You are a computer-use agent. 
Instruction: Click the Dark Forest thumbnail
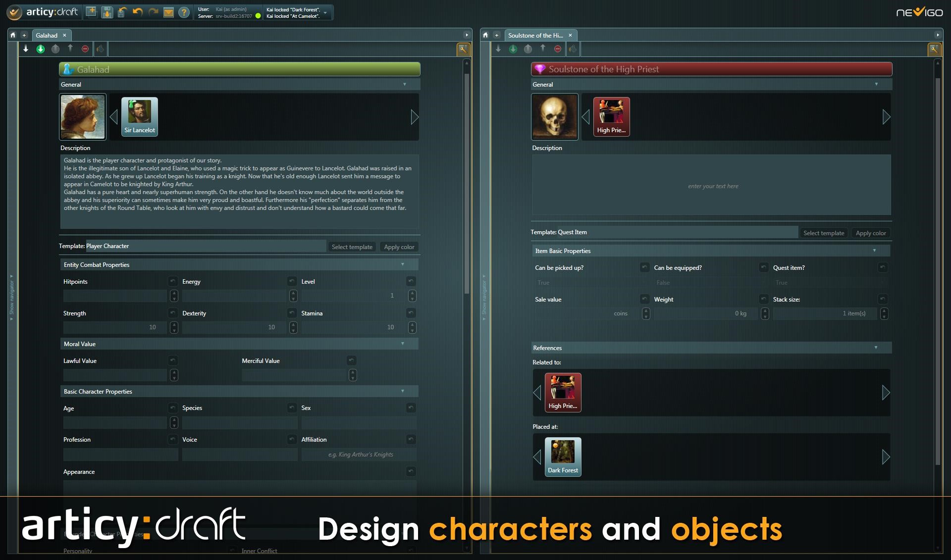563,457
